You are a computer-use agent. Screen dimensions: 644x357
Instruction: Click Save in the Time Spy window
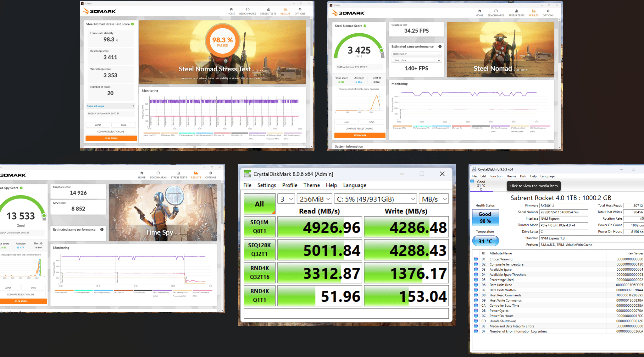point(33,288)
